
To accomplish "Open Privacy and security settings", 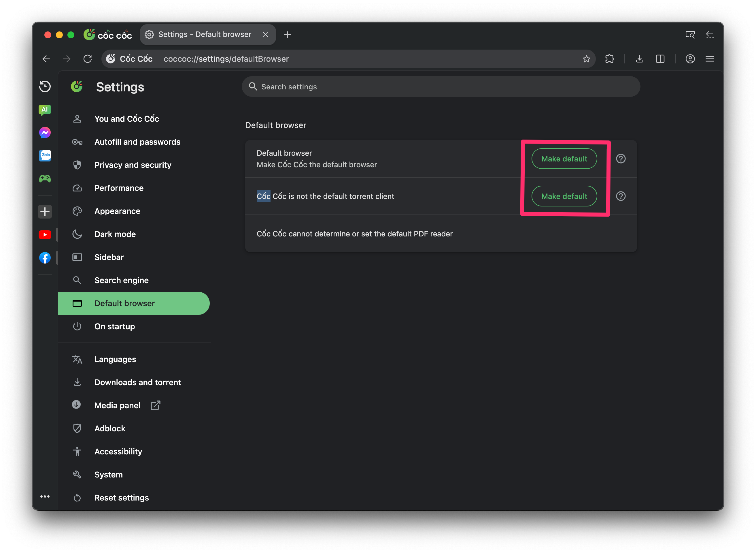I will [134, 165].
